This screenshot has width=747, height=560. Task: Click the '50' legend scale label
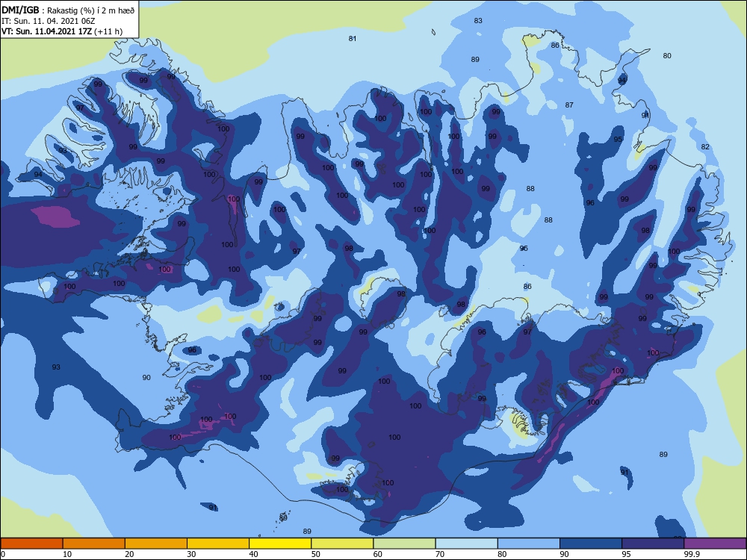315,554
